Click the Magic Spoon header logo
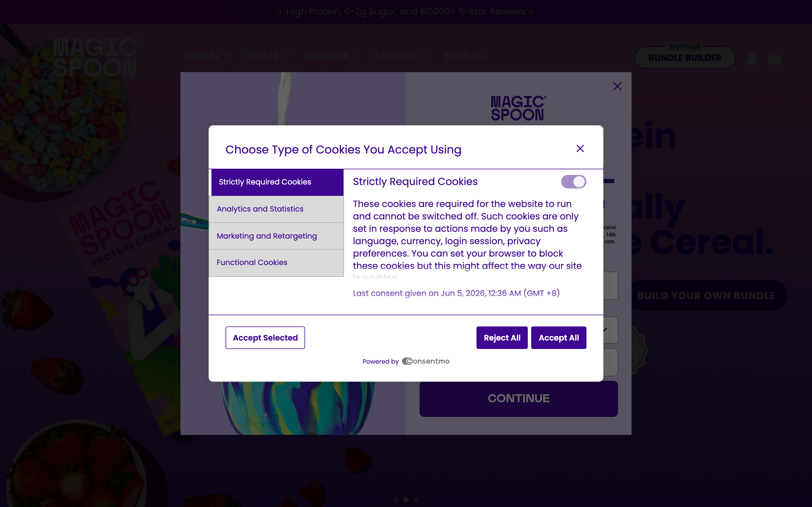The width and height of the screenshot is (812, 507). pos(96,57)
